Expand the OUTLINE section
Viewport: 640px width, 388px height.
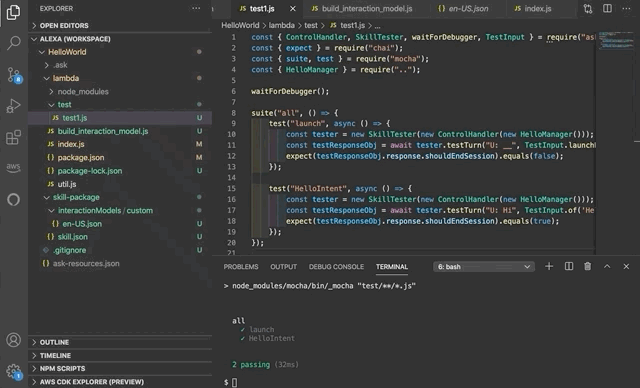(120, 342)
